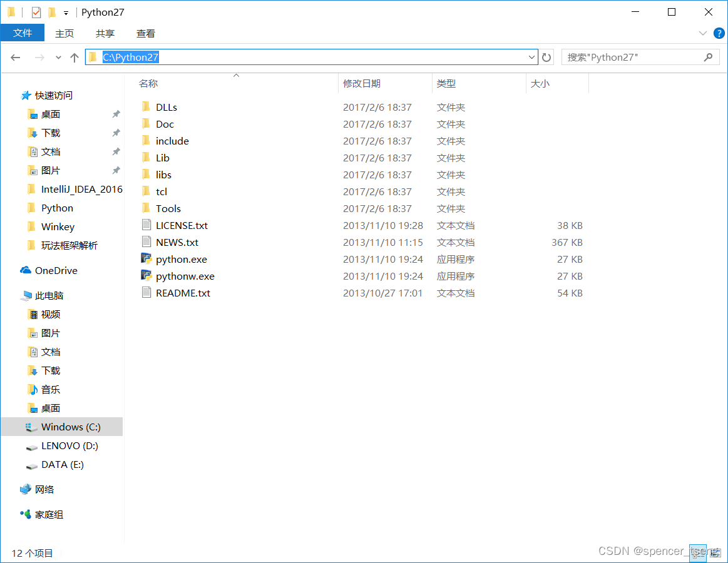This screenshot has height=563, width=728.
Task: Click the Back navigation arrow
Action: click(x=16, y=58)
